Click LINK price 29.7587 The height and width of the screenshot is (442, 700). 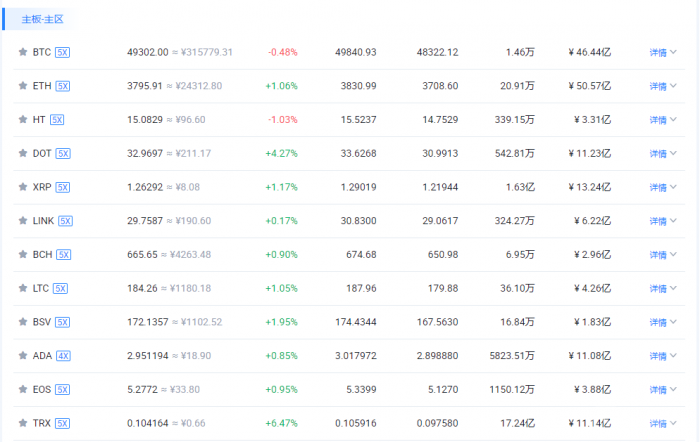145,221
